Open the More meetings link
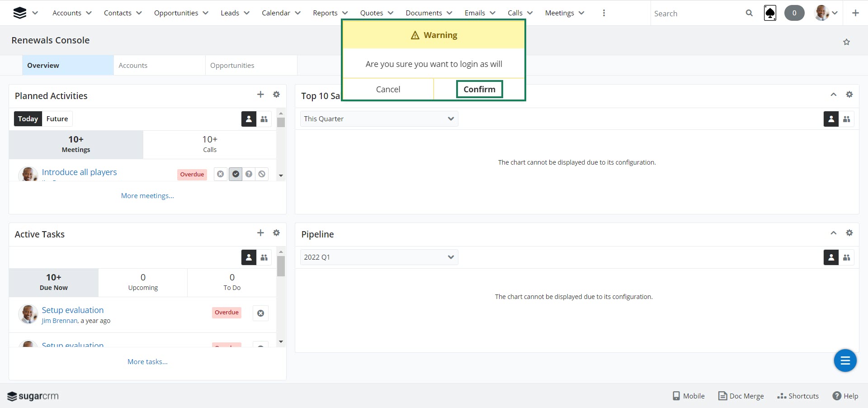This screenshot has width=868, height=408. [x=147, y=196]
